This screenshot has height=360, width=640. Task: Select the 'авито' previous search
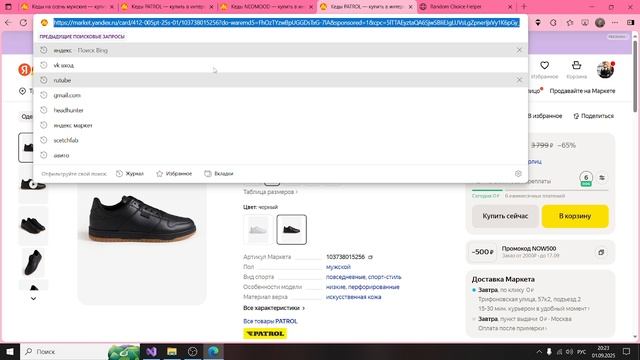coord(280,155)
